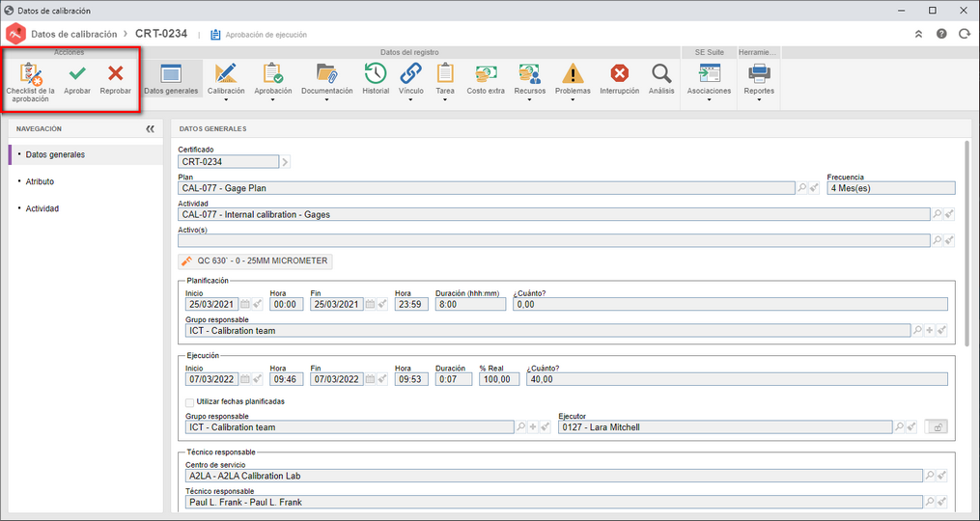Click search icon for Actividad field

tap(938, 214)
